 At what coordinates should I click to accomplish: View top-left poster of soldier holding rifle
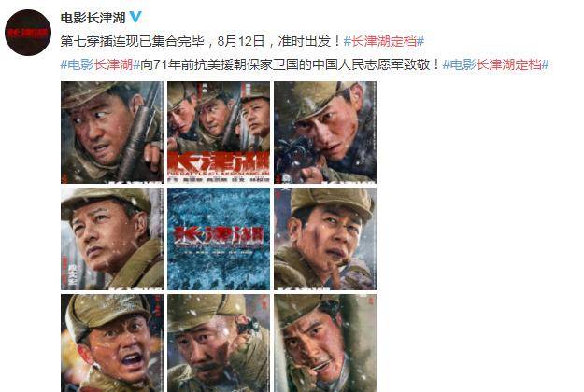tap(112, 133)
